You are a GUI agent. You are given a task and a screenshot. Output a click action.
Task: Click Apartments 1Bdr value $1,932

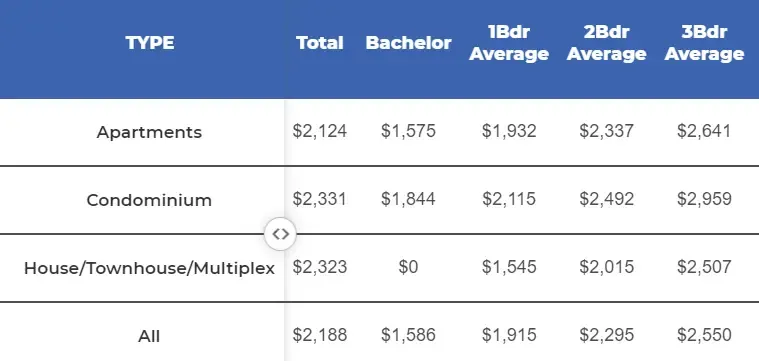pyautogui.click(x=509, y=131)
